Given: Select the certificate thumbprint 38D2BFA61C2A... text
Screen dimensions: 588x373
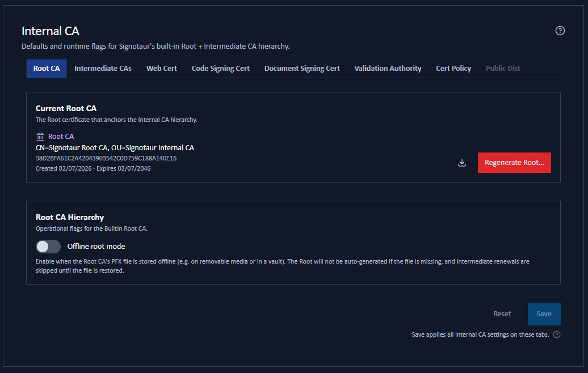Looking at the screenshot, I should pos(106,158).
